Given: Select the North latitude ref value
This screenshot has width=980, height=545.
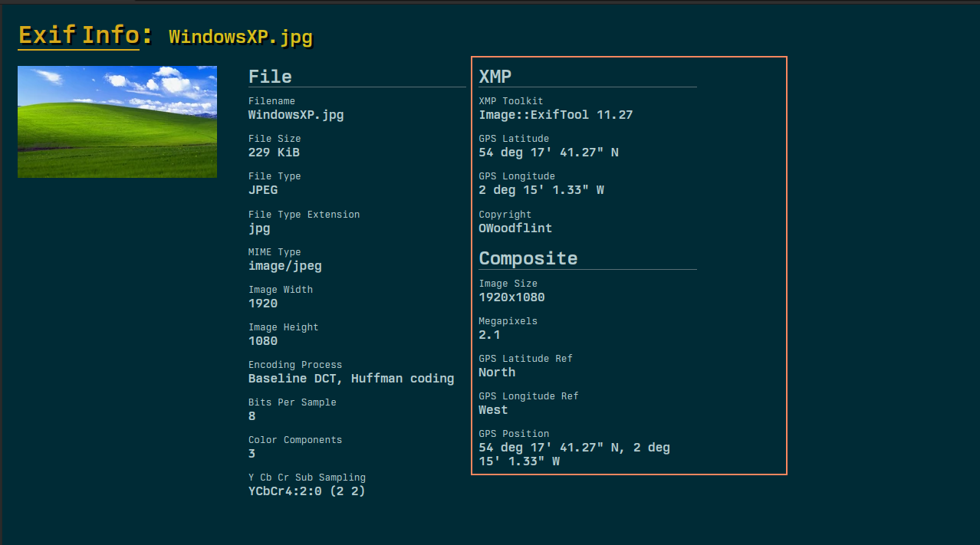Looking at the screenshot, I should [497, 373].
